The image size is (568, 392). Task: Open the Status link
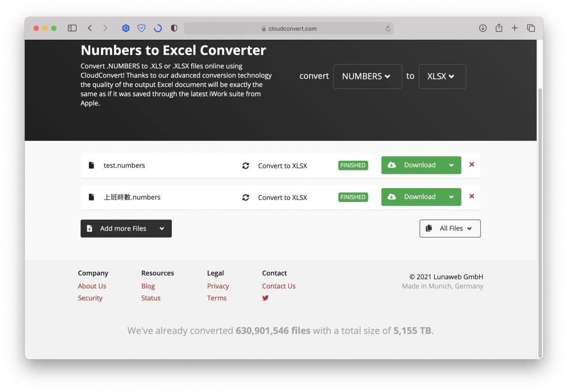click(151, 298)
